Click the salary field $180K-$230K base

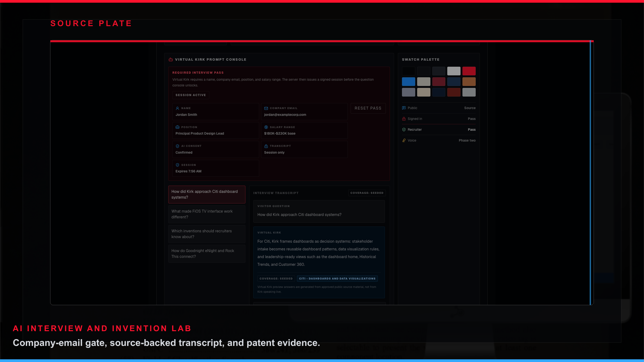[304, 130]
